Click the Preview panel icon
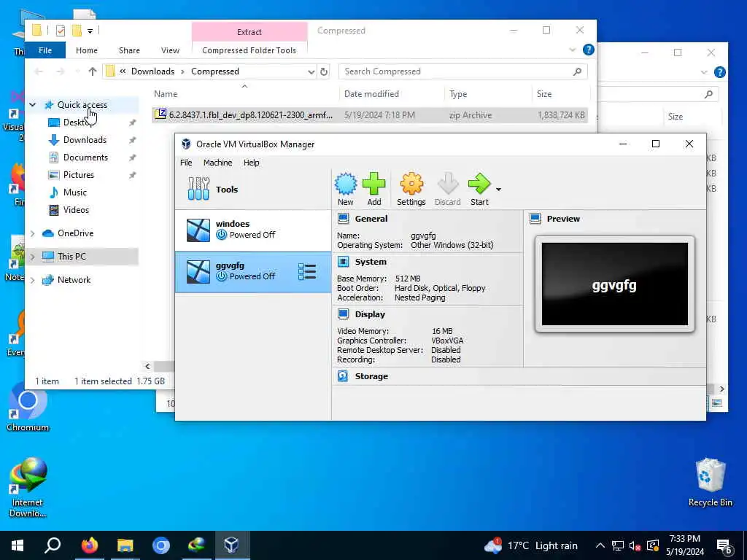The height and width of the screenshot is (560, 747). tap(535, 219)
